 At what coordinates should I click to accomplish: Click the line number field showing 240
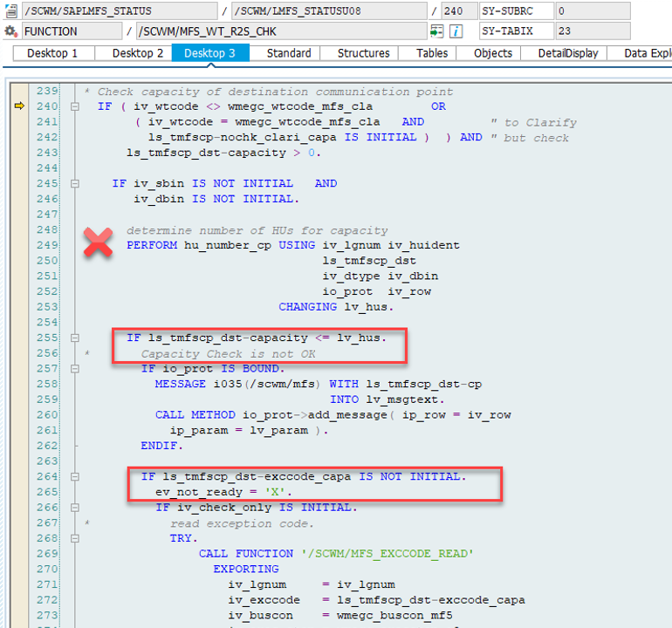click(x=460, y=11)
